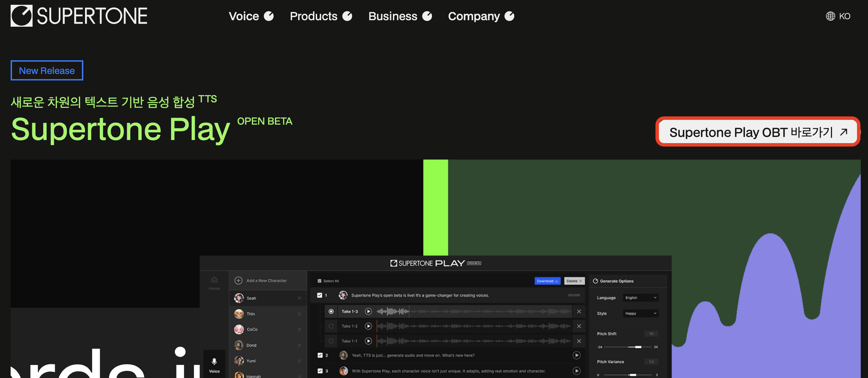The height and width of the screenshot is (378, 868).
Task: Click the Voice navigation menu item
Action: coord(251,15)
